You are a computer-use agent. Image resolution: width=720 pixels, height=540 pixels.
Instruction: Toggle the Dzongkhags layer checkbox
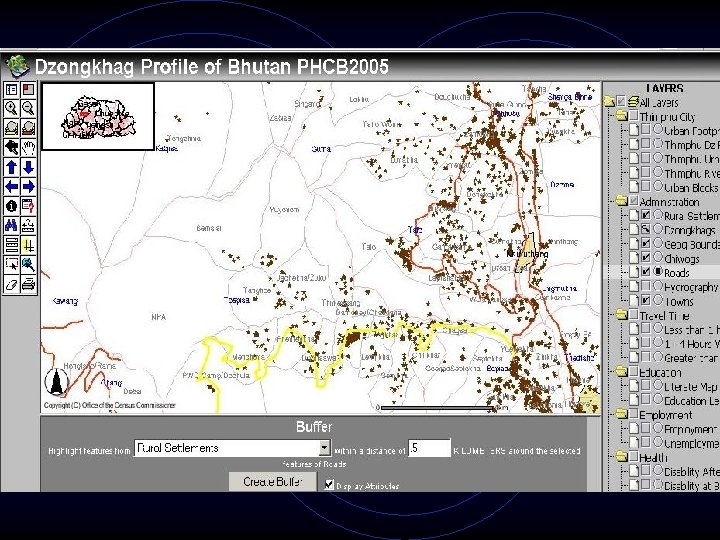coord(646,229)
